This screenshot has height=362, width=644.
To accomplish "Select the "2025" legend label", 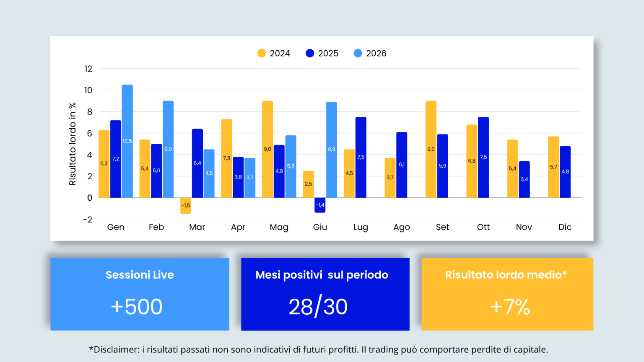I will [x=328, y=53].
